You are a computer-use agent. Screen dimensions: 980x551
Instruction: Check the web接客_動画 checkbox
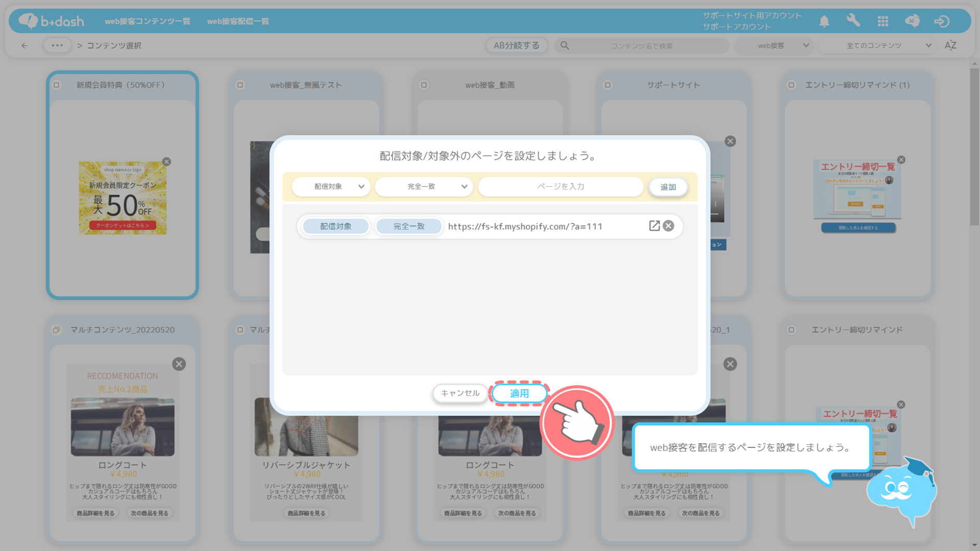424,85
